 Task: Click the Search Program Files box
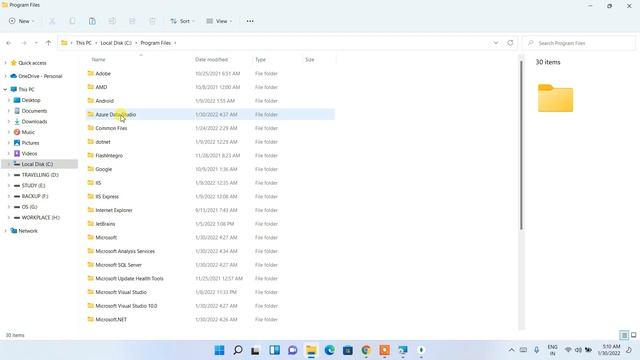(x=579, y=43)
